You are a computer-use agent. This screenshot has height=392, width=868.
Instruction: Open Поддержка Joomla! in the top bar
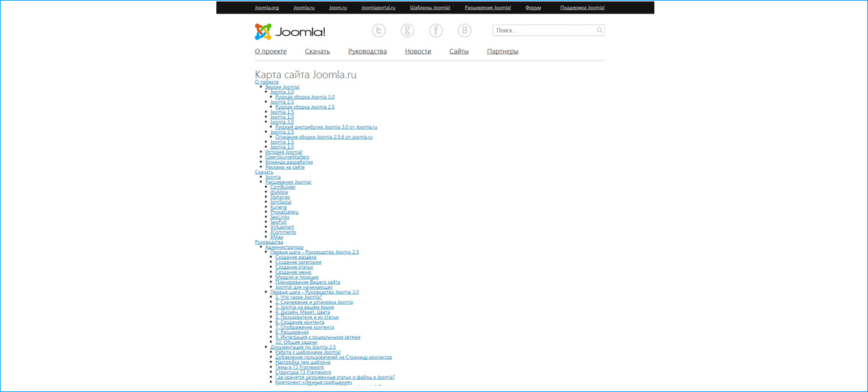pyautogui.click(x=583, y=7)
